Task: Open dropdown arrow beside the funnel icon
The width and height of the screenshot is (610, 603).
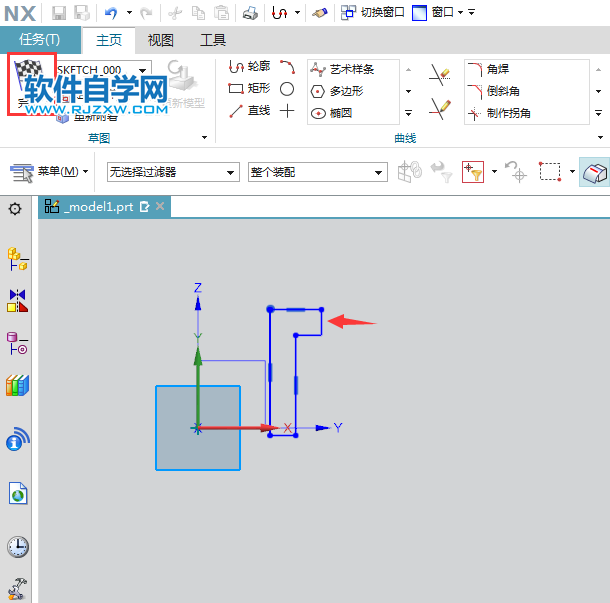Action: (x=494, y=172)
